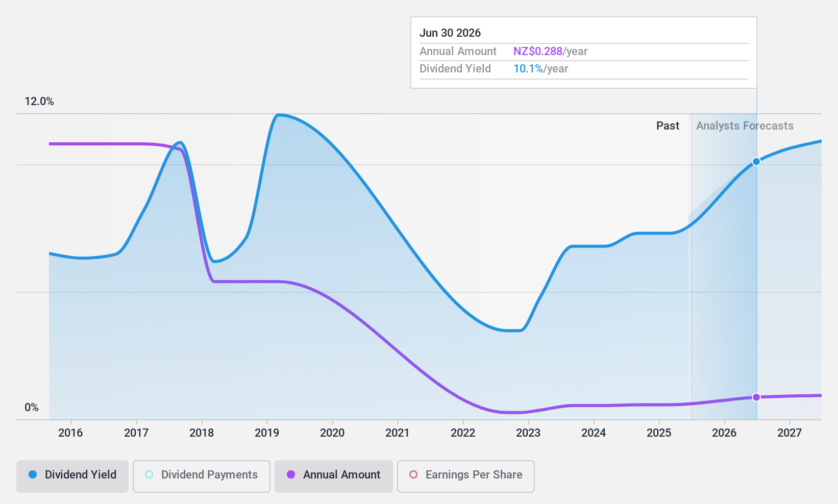Screen dimensions: 838x504
Task: Click the 2024 axis label
Action: pyautogui.click(x=594, y=433)
